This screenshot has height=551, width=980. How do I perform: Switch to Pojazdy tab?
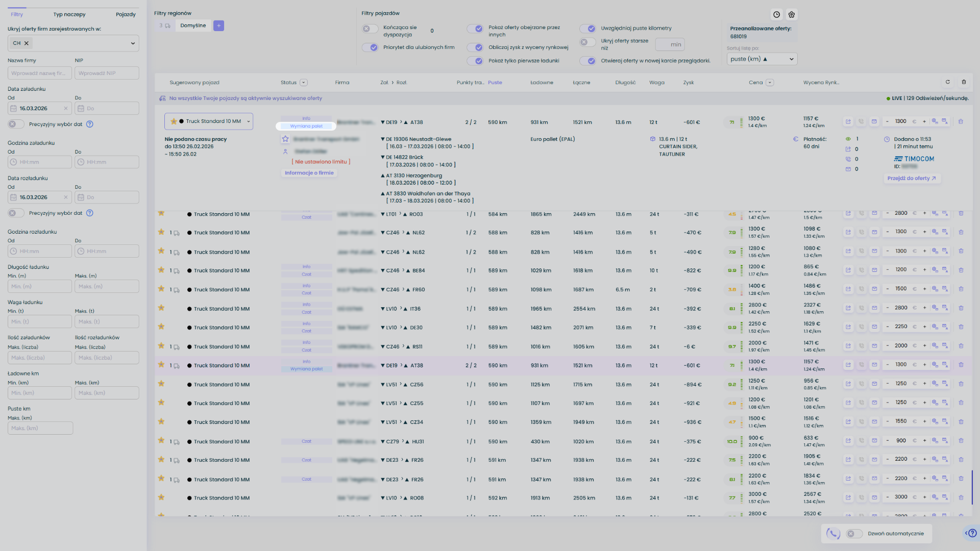point(126,15)
